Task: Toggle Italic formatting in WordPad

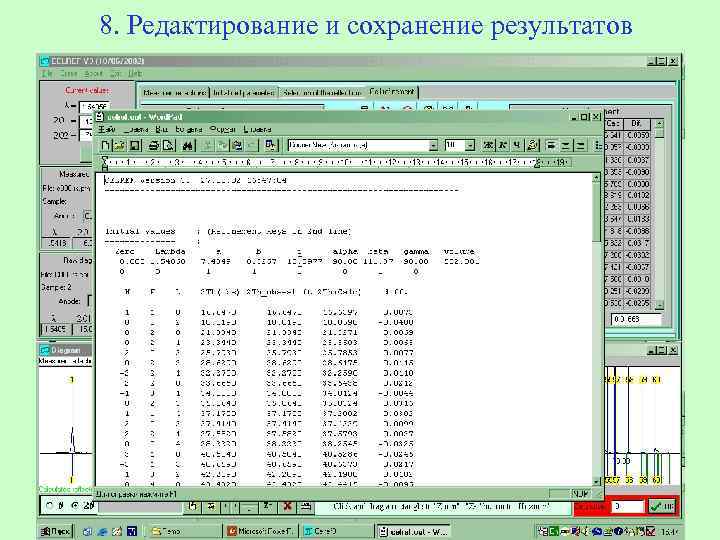Action: 503,146
